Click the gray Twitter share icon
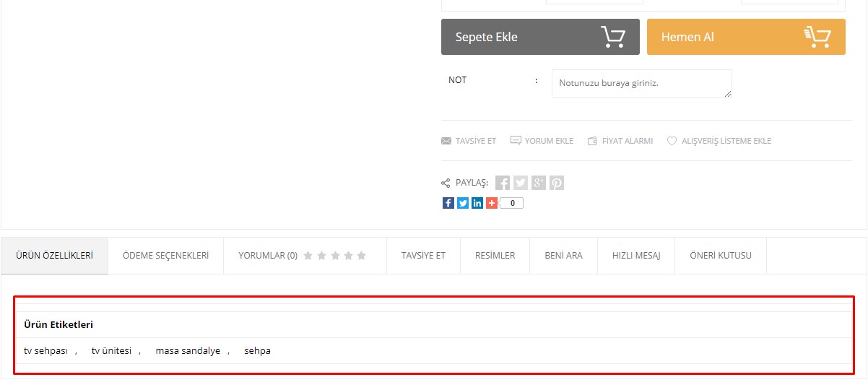This screenshot has height=385, width=868. [521, 183]
